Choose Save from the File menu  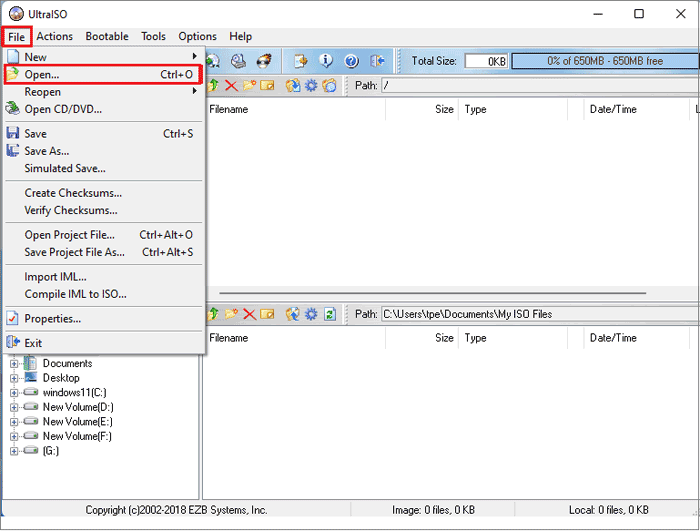(104, 134)
